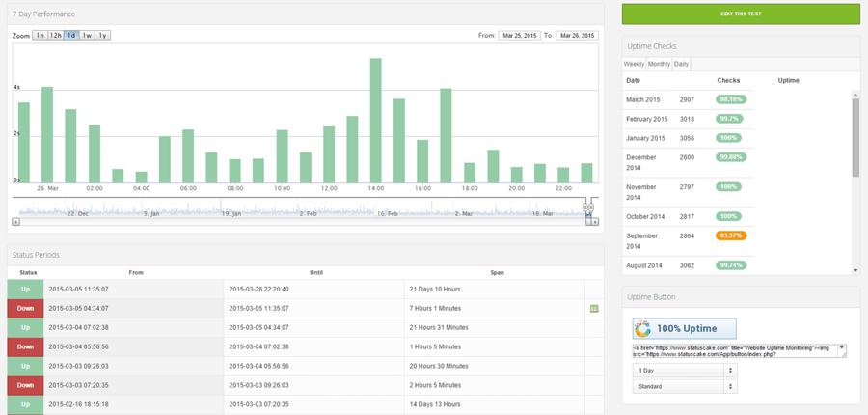The image size is (868, 415).
Task: Click the To date field
Action: [578, 36]
